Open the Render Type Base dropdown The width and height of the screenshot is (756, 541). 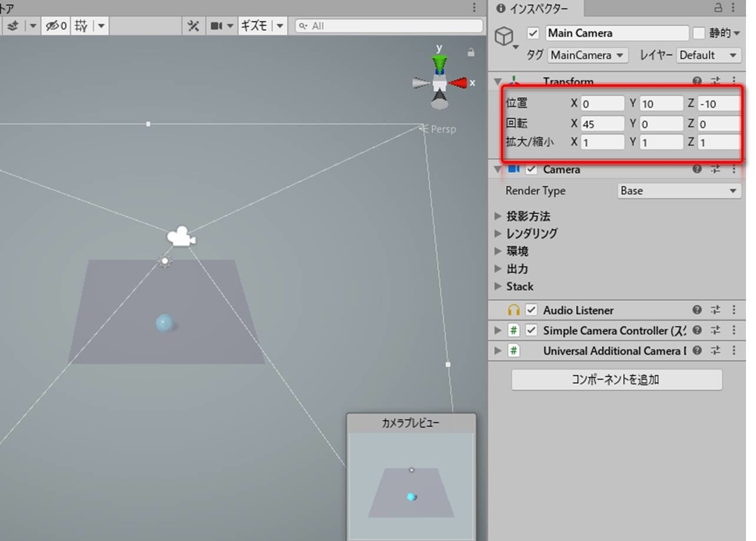tap(679, 190)
